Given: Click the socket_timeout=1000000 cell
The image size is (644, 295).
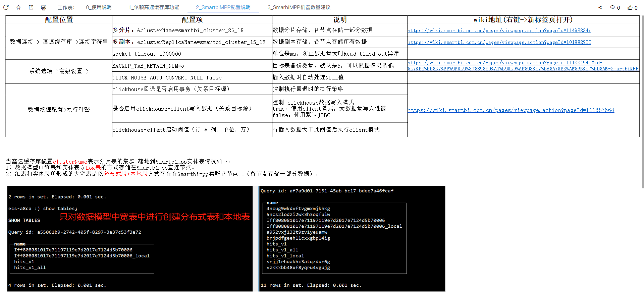Looking at the screenshot, I should (x=192, y=54).
